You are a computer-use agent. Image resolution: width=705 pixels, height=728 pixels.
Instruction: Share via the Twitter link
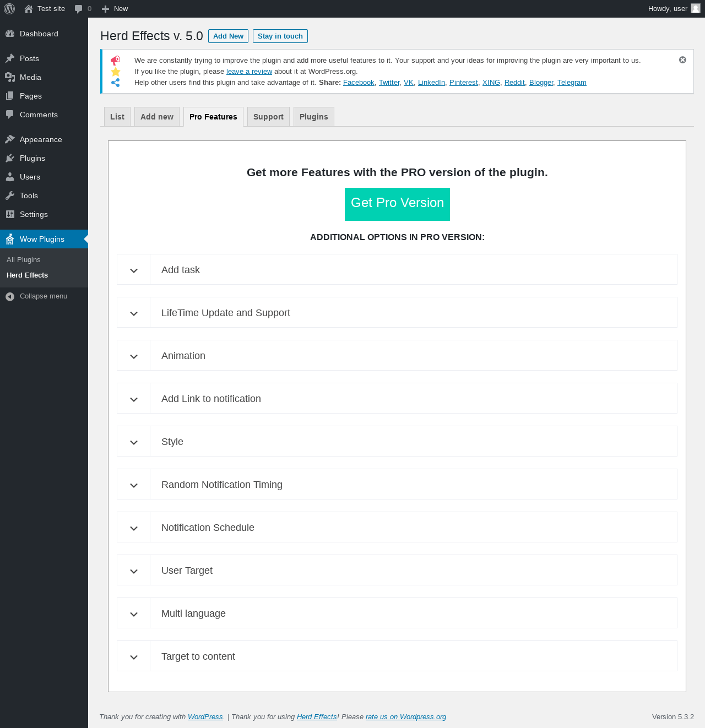(389, 83)
